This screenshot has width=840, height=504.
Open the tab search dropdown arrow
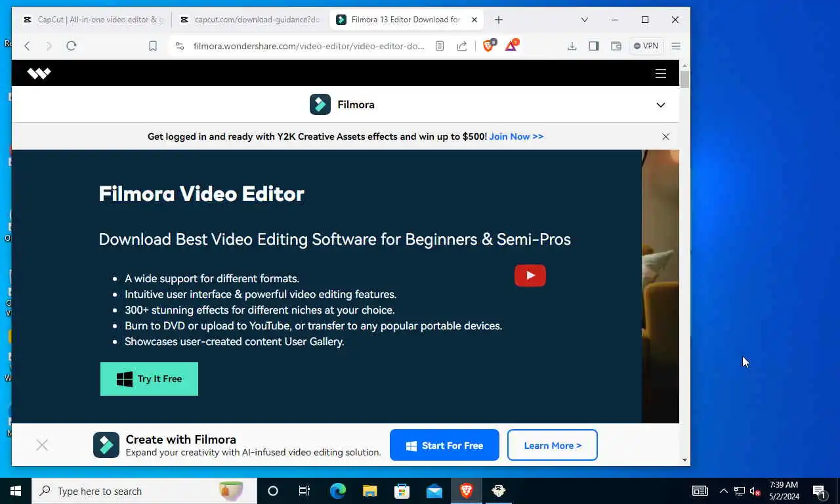(x=585, y=20)
